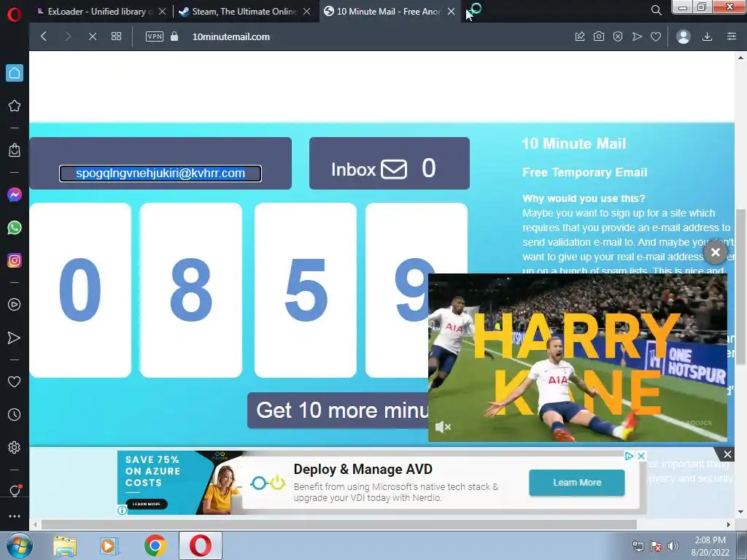Viewport: 747px width, 560px height.
Task: Click the Opera taskbar button
Action: click(201, 545)
